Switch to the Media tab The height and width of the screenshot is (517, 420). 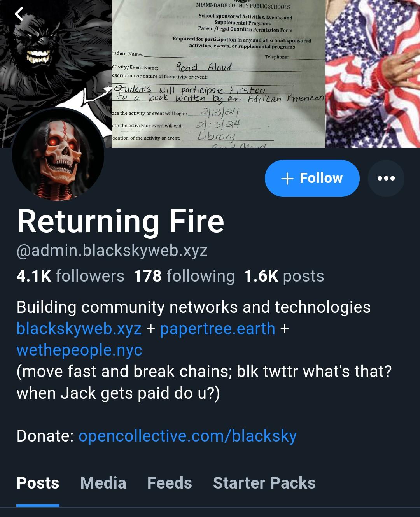point(103,483)
